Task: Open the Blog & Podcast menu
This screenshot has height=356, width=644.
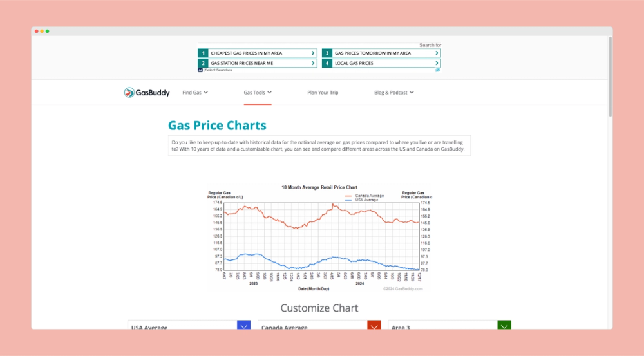Action: coord(394,93)
